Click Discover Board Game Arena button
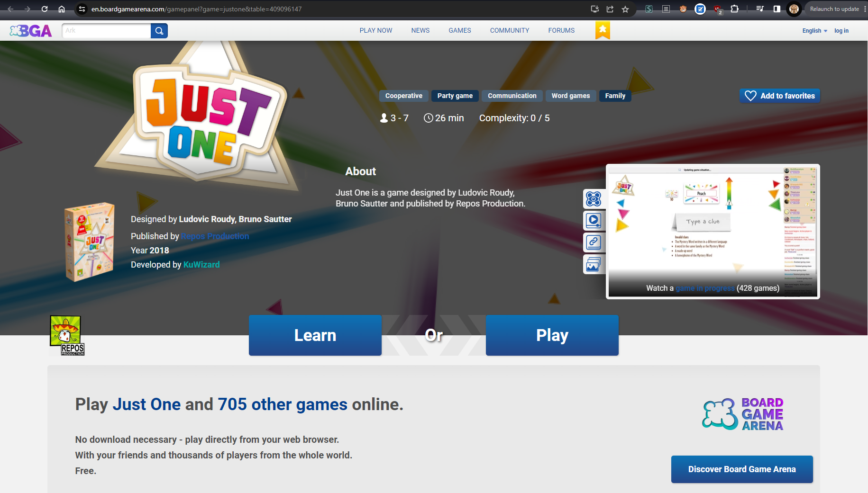868x493 pixels. [x=742, y=469]
